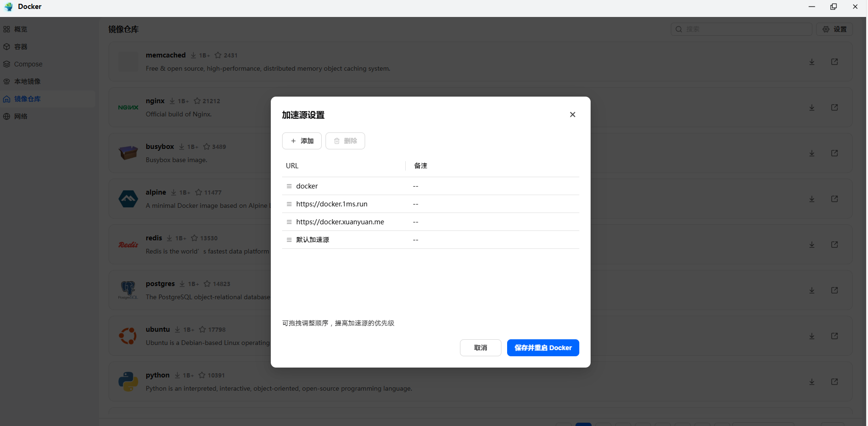Click the postgres elephant logo
This screenshot has height=426, width=868.
point(128,290)
